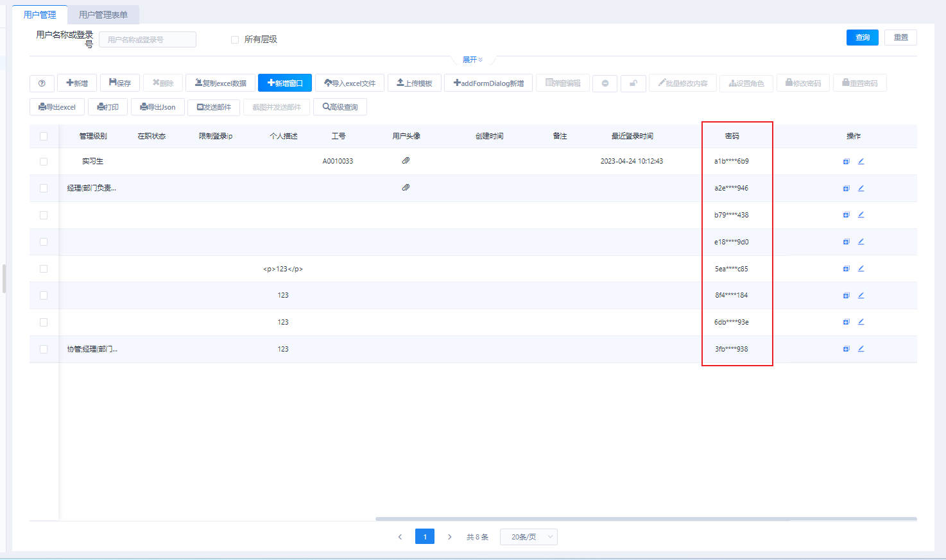Check the checkbox for row 6db****93e
The width and height of the screenshot is (946, 560).
point(44,322)
